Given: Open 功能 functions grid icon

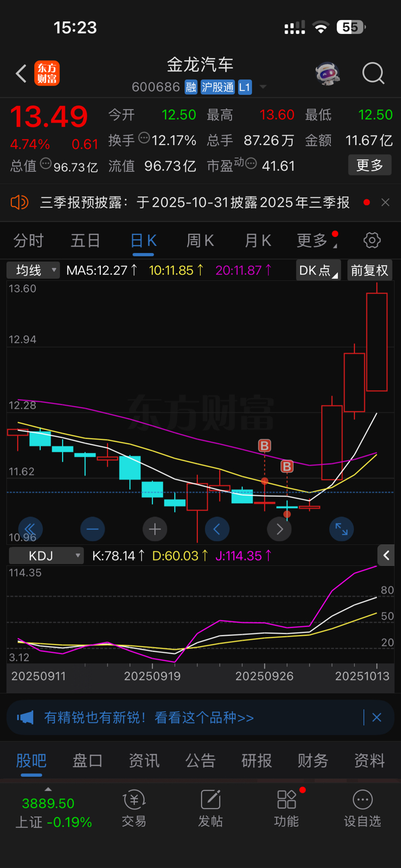Looking at the screenshot, I should point(287,800).
